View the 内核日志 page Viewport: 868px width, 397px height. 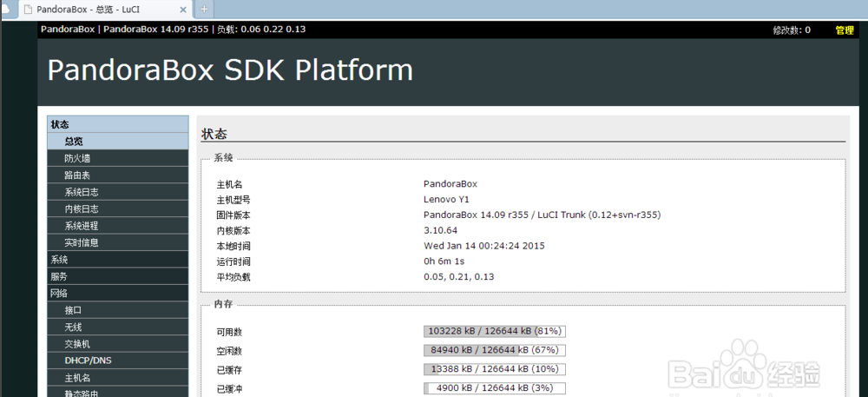coord(118,208)
